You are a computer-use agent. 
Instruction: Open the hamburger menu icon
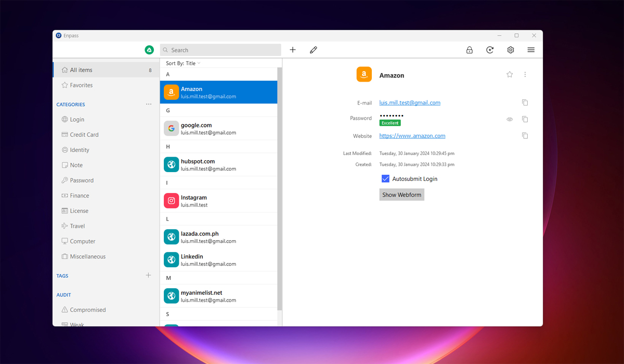[x=531, y=49]
